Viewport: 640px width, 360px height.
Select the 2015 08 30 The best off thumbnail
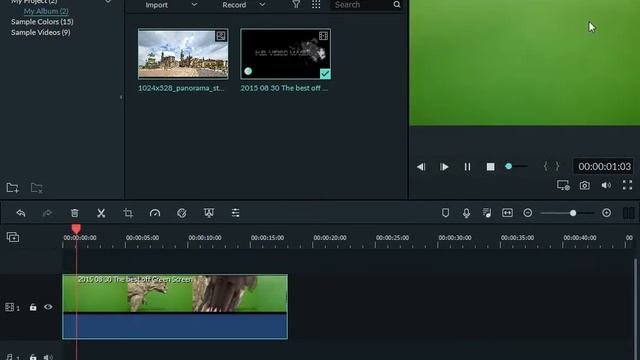(x=285, y=53)
